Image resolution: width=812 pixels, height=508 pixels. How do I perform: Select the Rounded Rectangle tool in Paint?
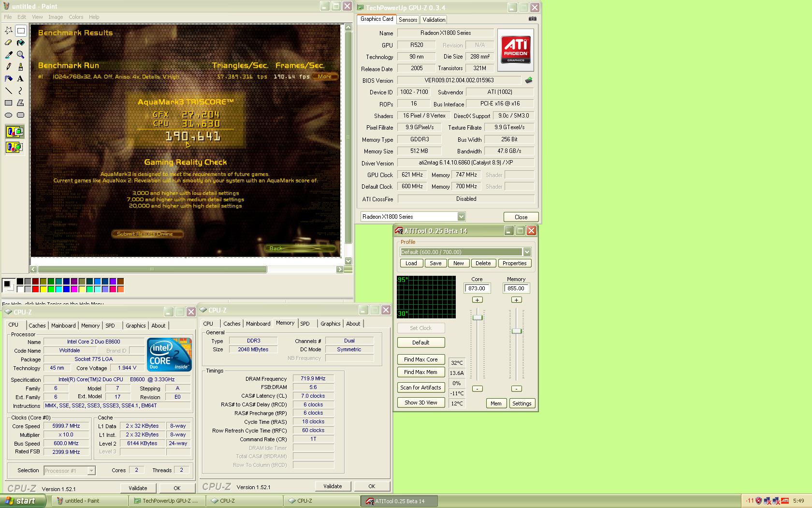21,115
